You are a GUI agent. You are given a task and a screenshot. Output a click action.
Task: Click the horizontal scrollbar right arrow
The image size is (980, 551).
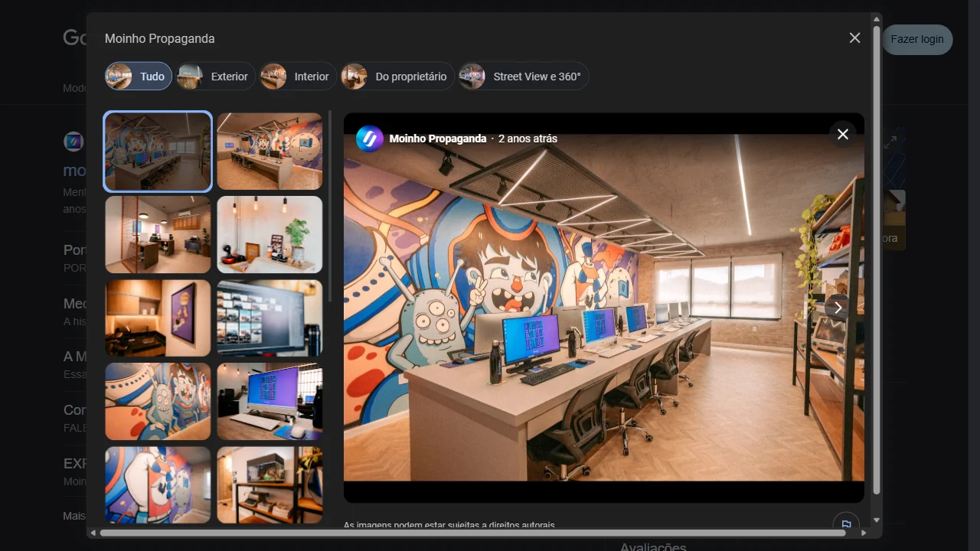(864, 533)
